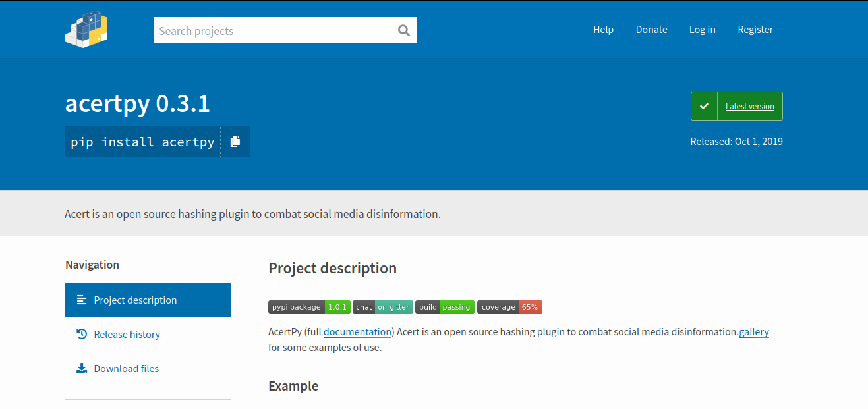Open the Help page
Image resolution: width=868 pixels, height=409 pixels.
click(x=603, y=29)
